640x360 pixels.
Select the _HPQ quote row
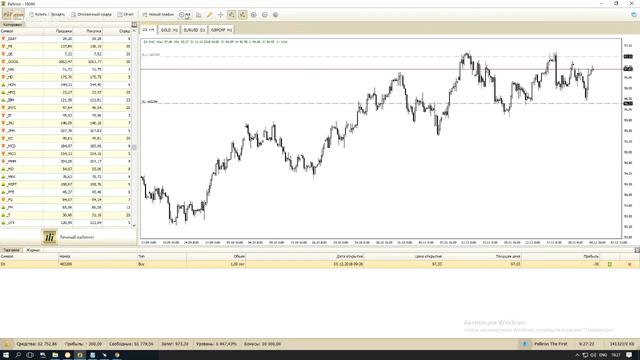coord(65,93)
